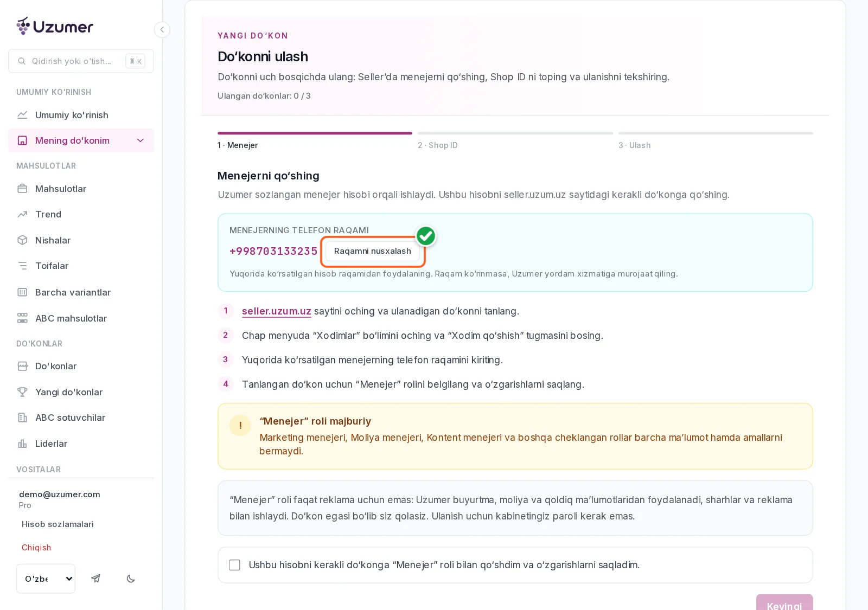Open the seller.uzum.uz link
Image resolution: width=868 pixels, height=610 pixels.
coord(277,311)
